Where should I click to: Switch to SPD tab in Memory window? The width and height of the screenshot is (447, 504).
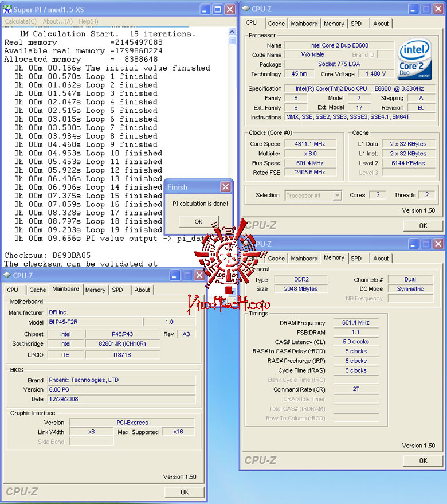[356, 259]
